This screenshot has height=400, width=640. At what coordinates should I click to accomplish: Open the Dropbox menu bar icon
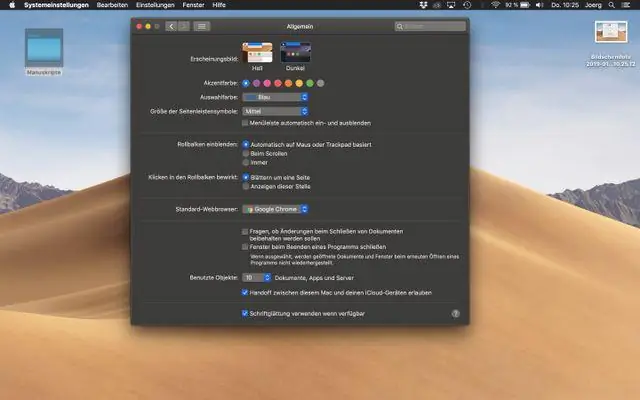click(423, 5)
